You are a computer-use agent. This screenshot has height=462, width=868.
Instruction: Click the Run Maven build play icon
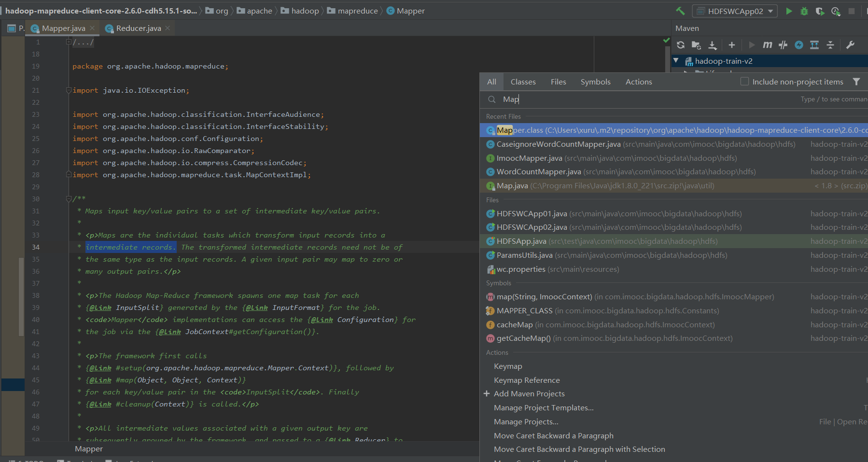pos(752,45)
